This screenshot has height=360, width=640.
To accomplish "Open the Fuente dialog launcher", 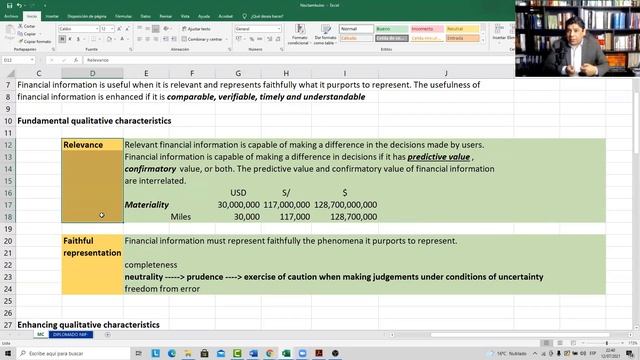I will point(131,49).
